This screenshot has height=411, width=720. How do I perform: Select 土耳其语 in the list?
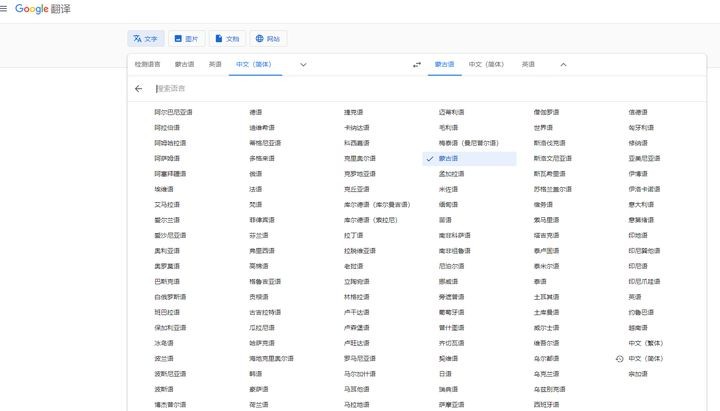[546, 297]
